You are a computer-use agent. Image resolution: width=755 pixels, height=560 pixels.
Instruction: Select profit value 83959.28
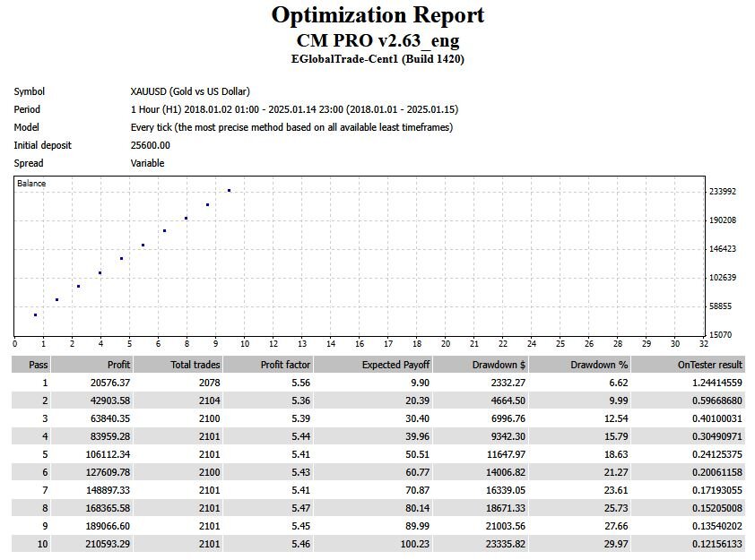[x=109, y=436]
